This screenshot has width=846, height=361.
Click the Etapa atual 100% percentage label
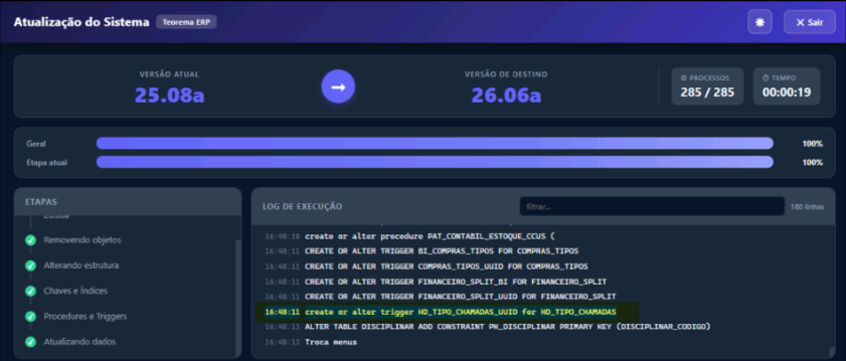(813, 162)
